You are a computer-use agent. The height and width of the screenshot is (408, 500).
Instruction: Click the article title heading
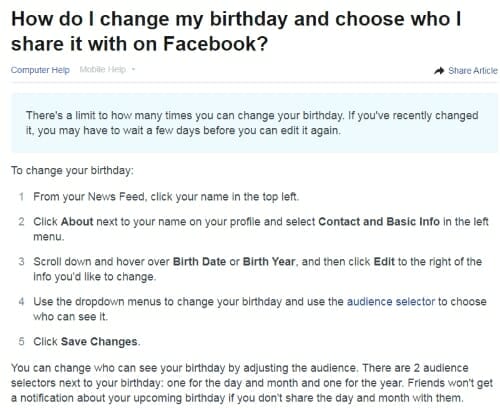236,31
